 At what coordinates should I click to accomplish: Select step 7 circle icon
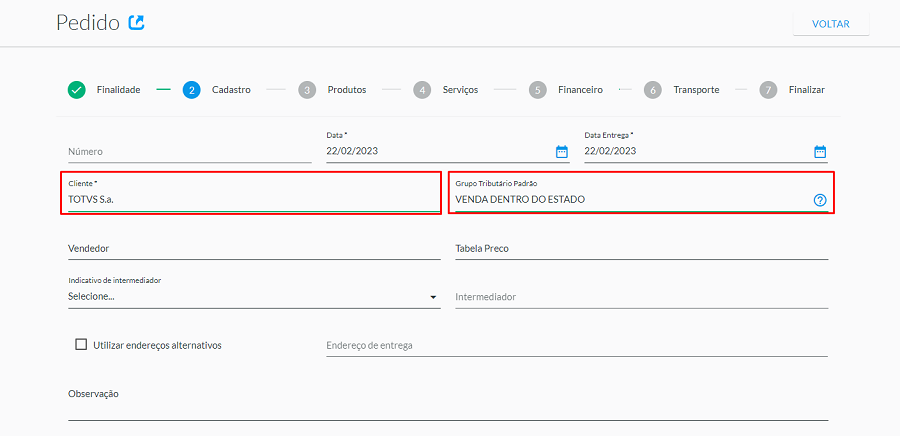(769, 90)
